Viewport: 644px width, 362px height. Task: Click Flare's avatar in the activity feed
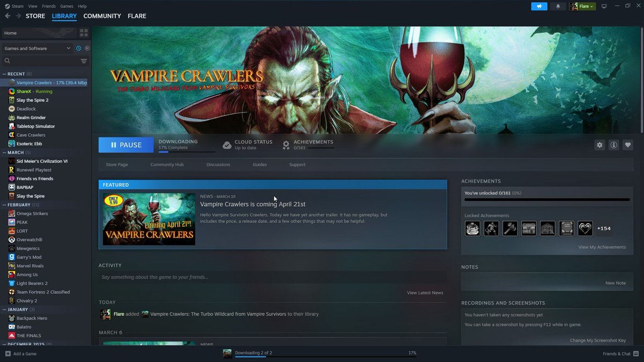105,314
